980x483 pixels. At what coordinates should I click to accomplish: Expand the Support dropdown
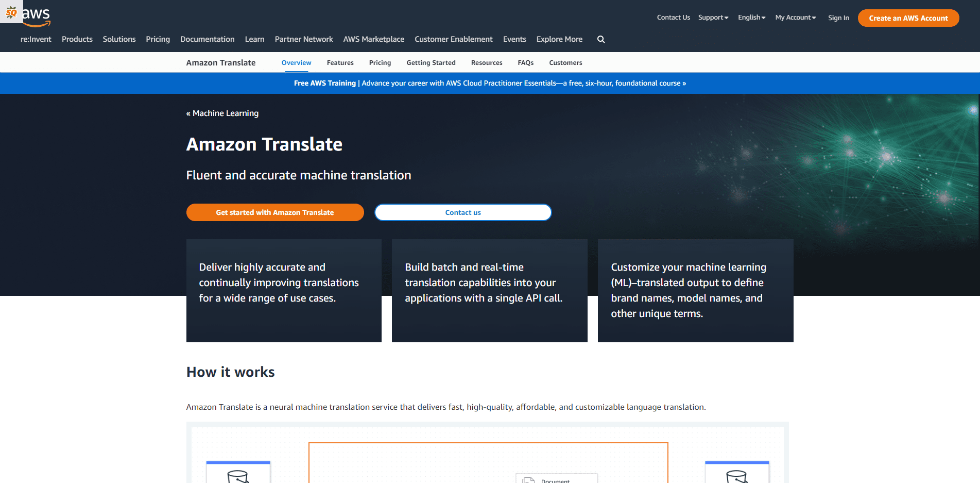pos(713,17)
